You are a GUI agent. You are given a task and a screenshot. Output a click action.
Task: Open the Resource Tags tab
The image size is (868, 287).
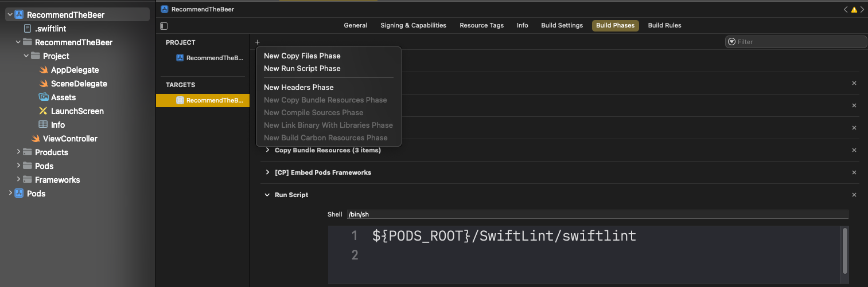[482, 25]
